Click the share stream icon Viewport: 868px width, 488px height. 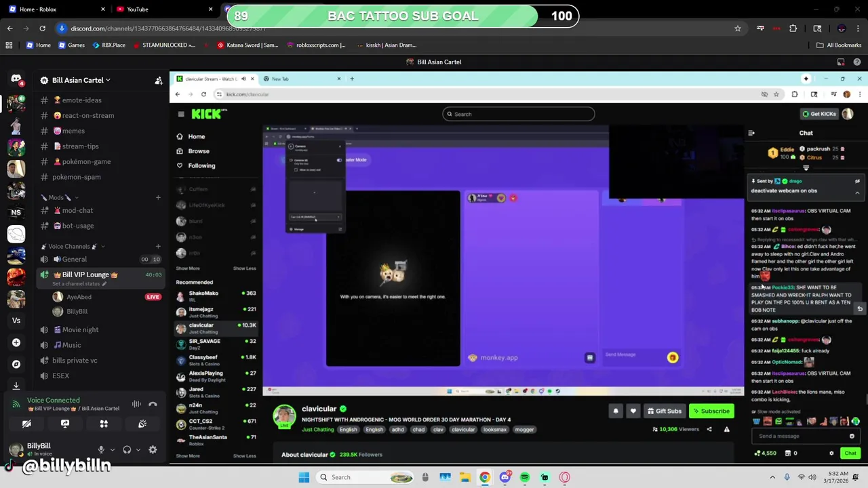pos(709,429)
